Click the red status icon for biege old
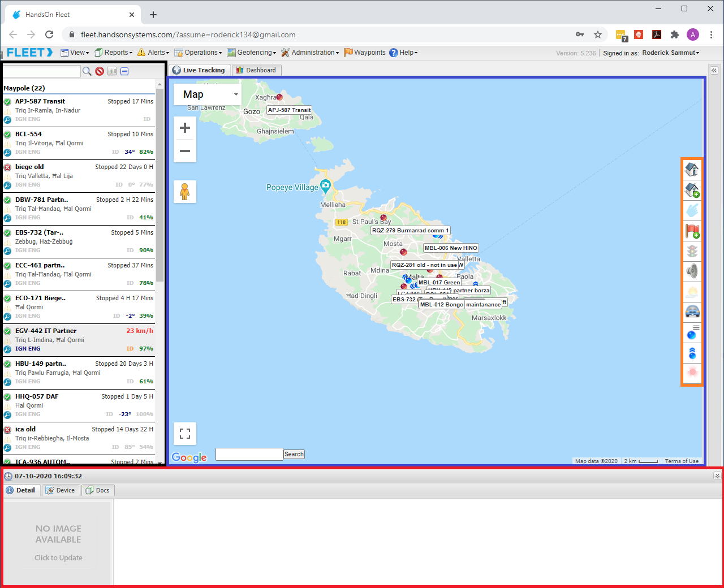Viewport: 724px width, 588px height. click(7, 167)
